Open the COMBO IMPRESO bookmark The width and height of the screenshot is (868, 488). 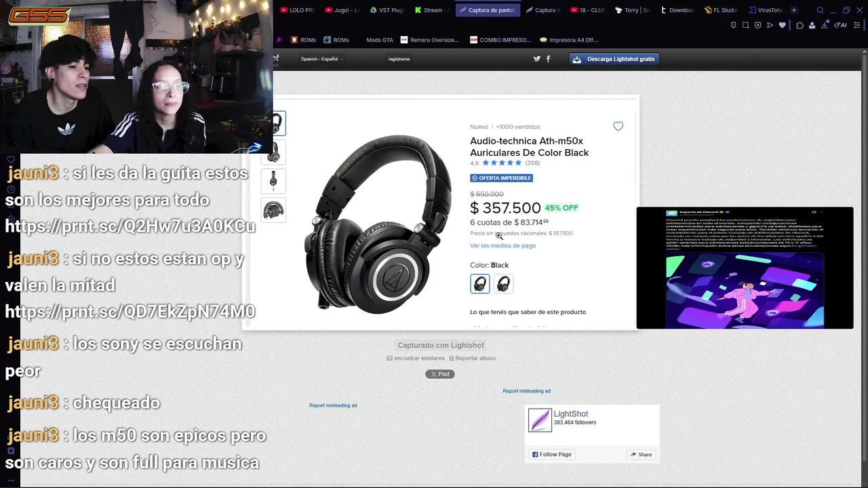(500, 40)
